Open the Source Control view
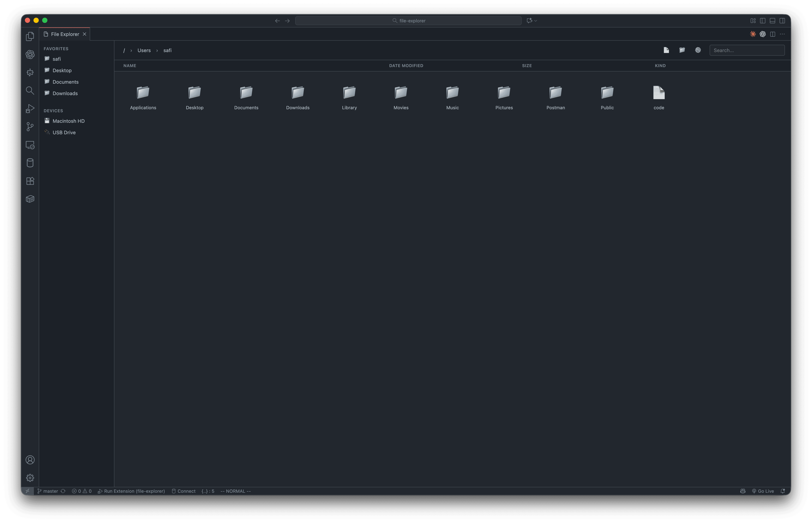This screenshot has height=523, width=812. (30, 127)
